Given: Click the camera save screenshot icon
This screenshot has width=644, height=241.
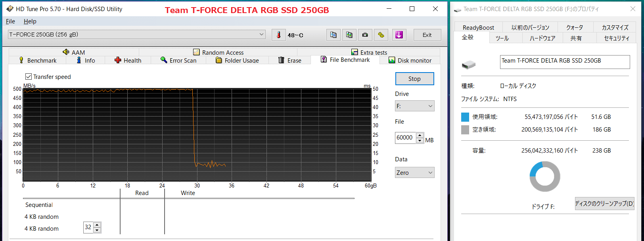Looking at the screenshot, I should pyautogui.click(x=365, y=35).
